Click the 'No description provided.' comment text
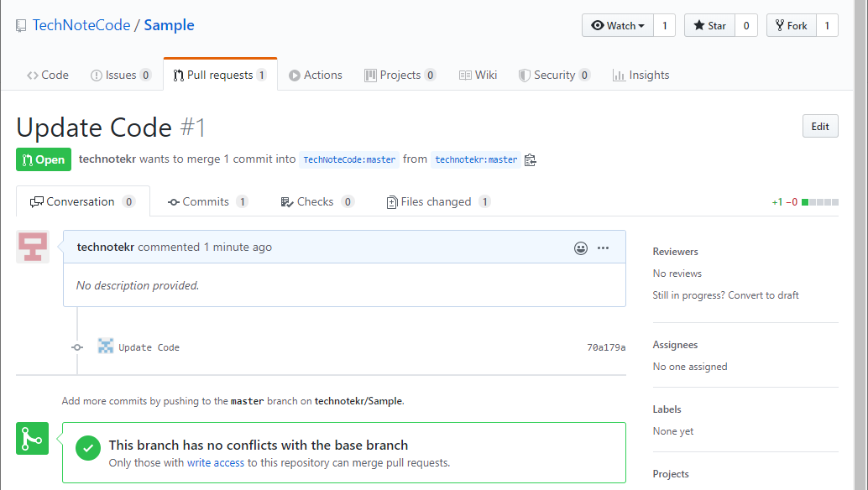Viewport: 868px width, 490px height. point(138,285)
